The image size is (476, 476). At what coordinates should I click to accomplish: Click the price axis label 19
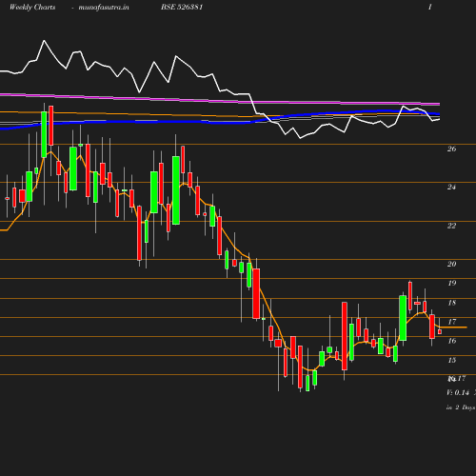(451, 283)
